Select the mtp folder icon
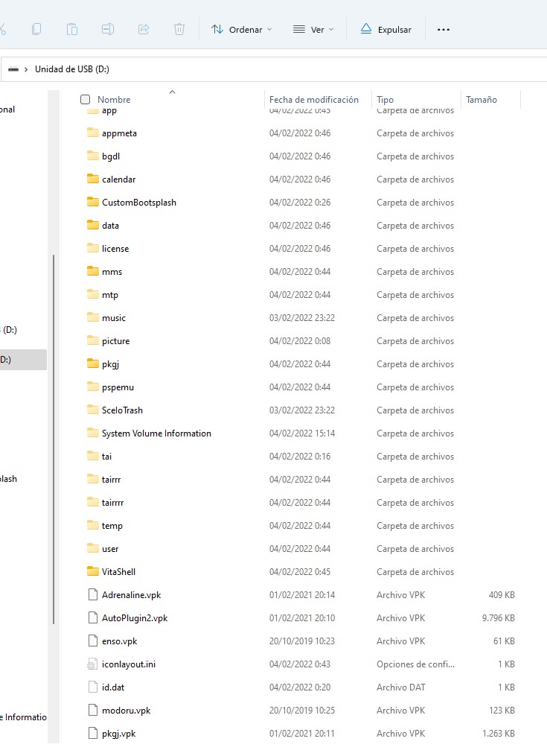The image size is (547, 756). point(92,294)
